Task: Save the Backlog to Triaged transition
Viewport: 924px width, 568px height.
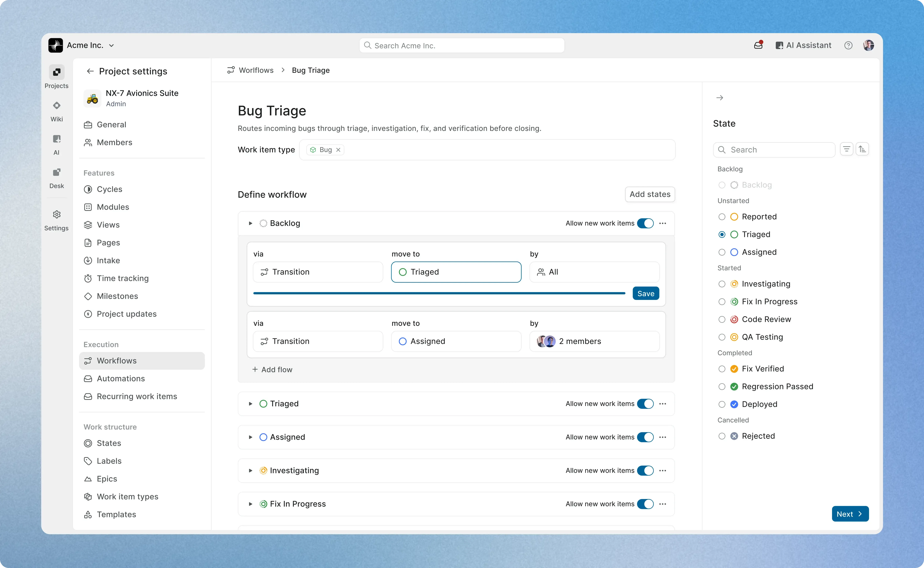Action: [645, 293]
